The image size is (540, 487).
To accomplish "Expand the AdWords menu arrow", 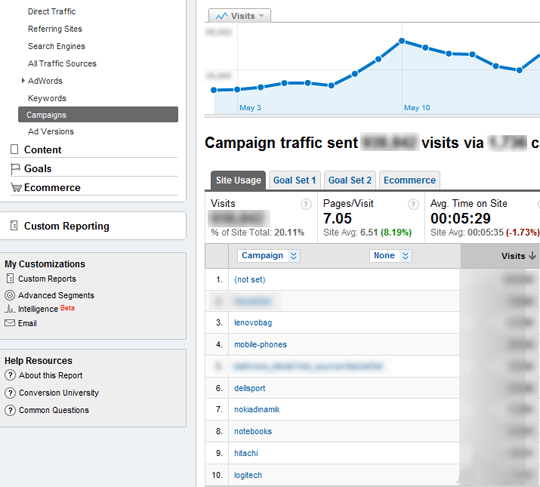I will tap(23, 81).
